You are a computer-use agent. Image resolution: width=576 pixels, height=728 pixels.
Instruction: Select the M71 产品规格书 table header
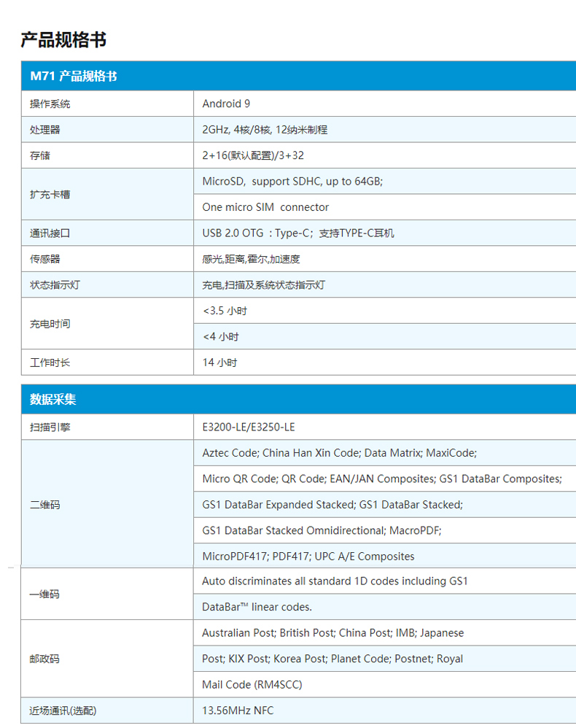(x=73, y=76)
